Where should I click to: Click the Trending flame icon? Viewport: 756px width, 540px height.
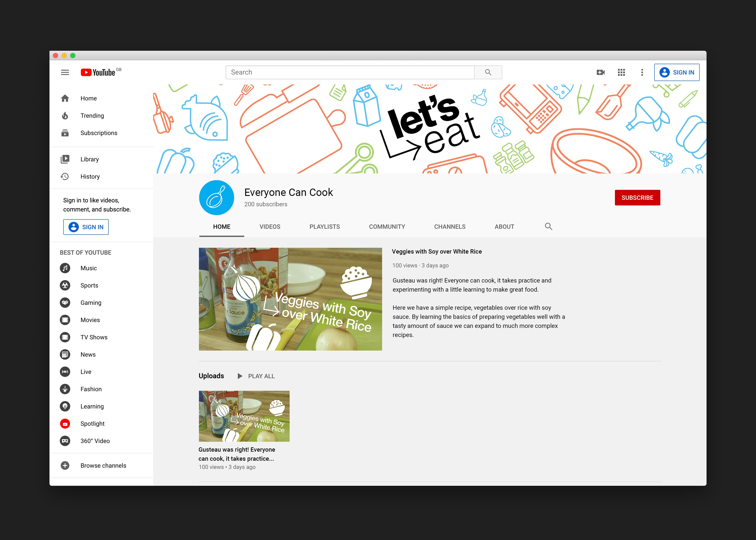(65, 115)
